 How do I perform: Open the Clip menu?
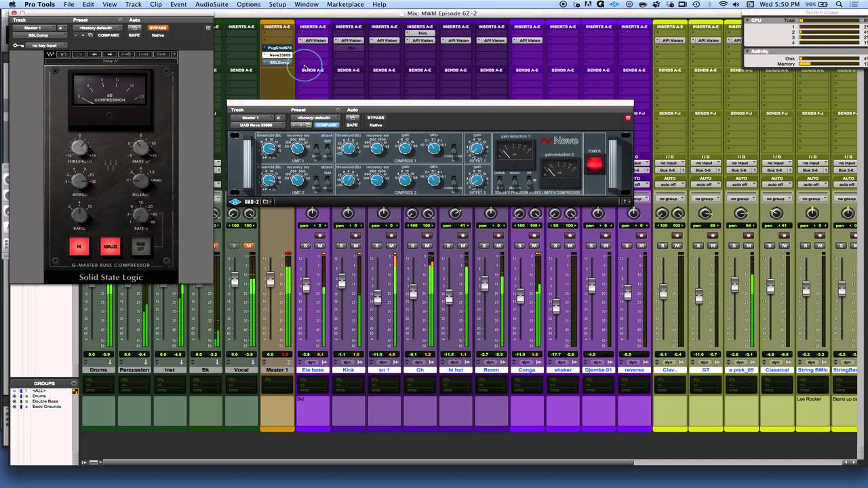[x=156, y=5]
